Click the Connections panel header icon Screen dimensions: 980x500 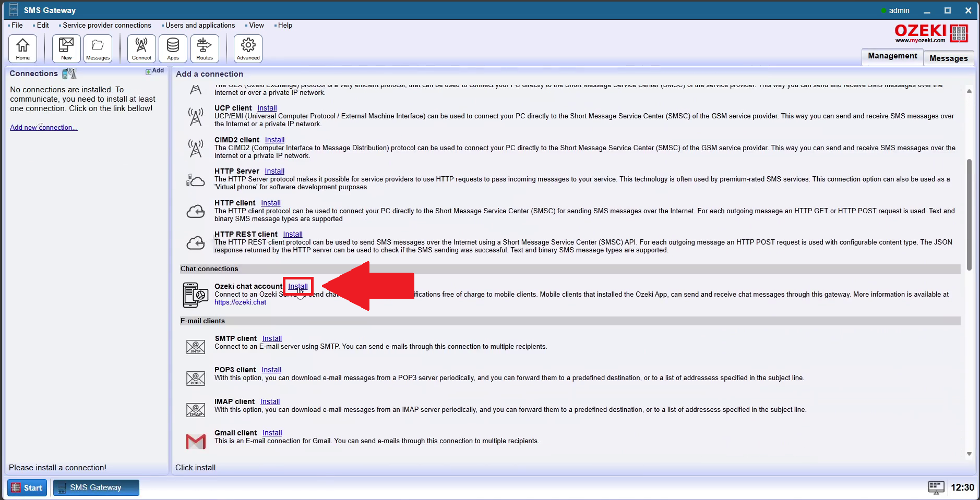pos(69,74)
